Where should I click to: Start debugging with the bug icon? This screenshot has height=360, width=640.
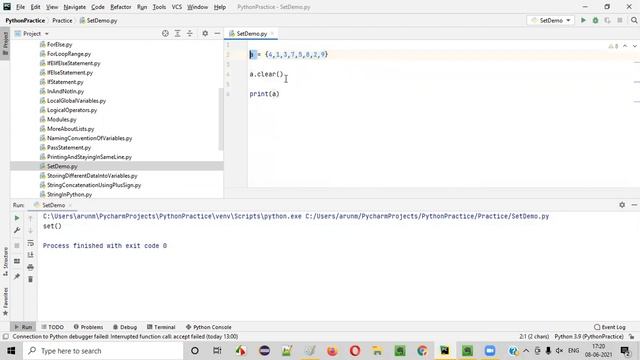596,20
